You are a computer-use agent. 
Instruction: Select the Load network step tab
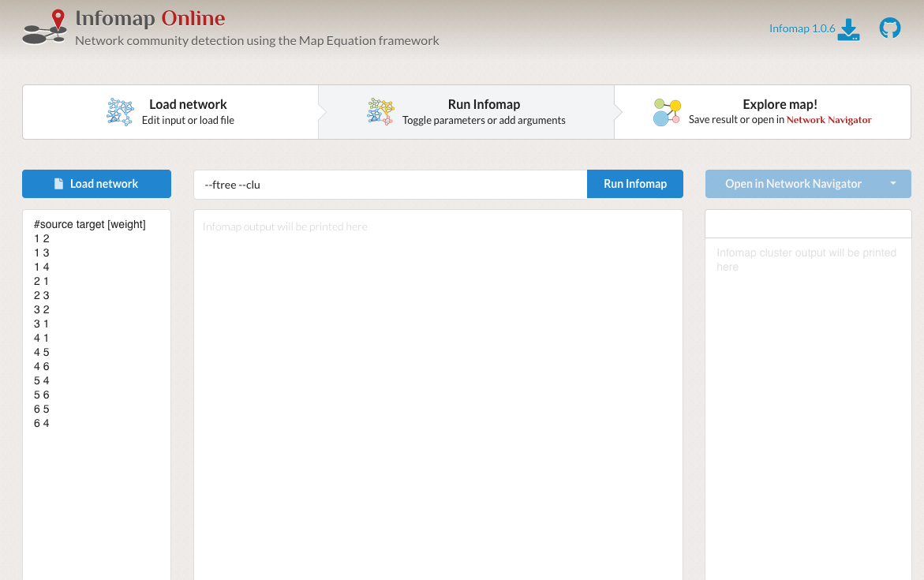click(170, 112)
